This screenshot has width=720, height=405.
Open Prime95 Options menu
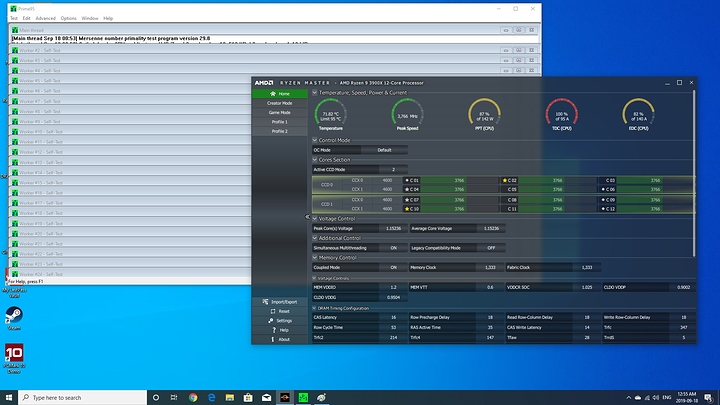(68, 18)
